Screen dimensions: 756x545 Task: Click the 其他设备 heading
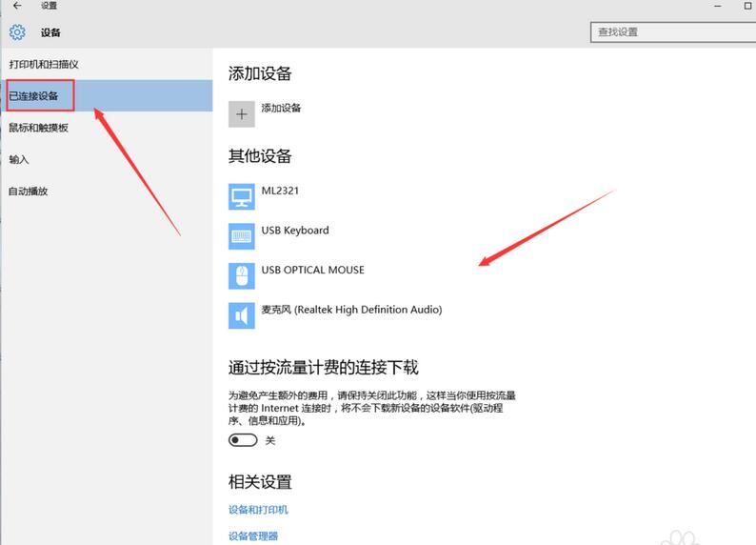pyautogui.click(x=260, y=156)
